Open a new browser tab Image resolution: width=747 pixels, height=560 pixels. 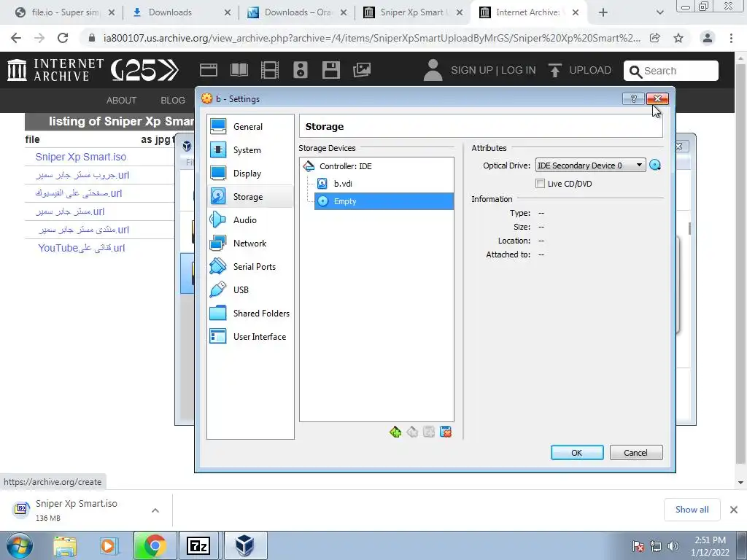coord(603,12)
